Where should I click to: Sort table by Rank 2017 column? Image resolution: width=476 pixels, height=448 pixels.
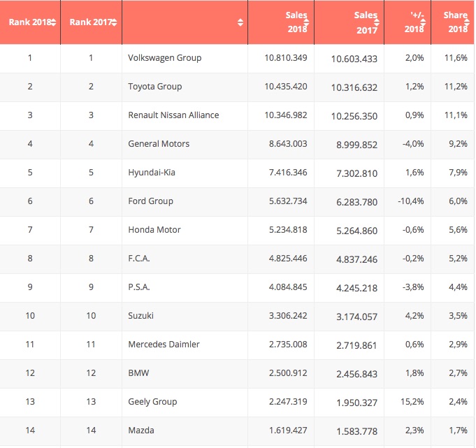pyautogui.click(x=114, y=22)
